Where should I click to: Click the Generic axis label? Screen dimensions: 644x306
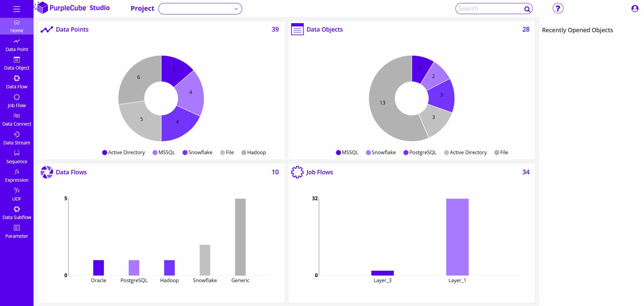[240, 280]
